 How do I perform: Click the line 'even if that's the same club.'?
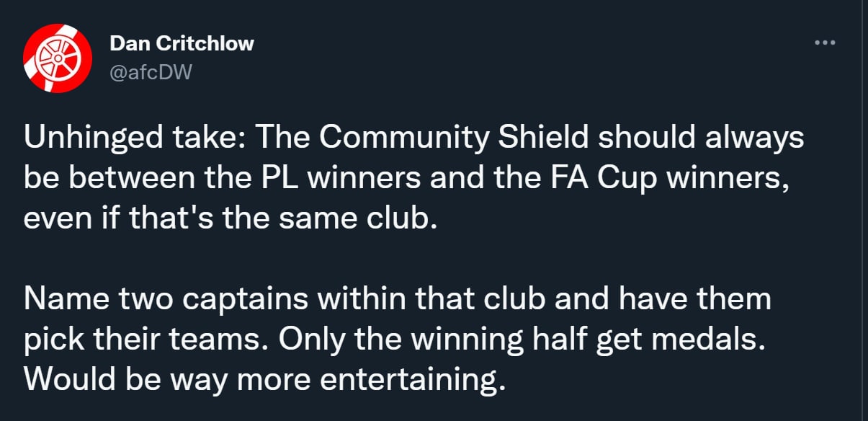tap(231, 217)
